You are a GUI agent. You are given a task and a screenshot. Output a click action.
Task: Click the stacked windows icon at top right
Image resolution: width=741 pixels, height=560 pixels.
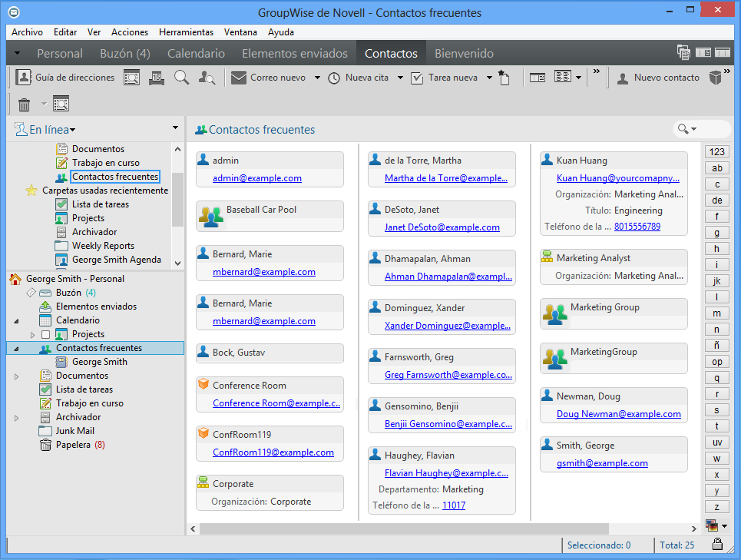coord(683,52)
